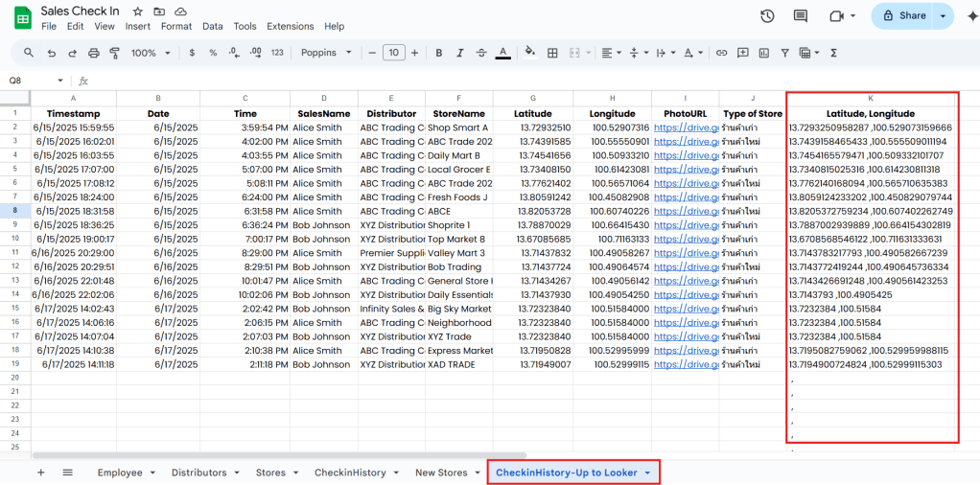
Task: Click the insert chart icon
Action: [766, 53]
